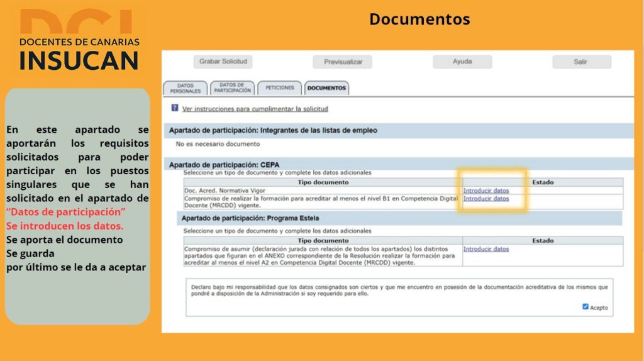
Task: Open the Datos de Participación tab
Action: 232,88
